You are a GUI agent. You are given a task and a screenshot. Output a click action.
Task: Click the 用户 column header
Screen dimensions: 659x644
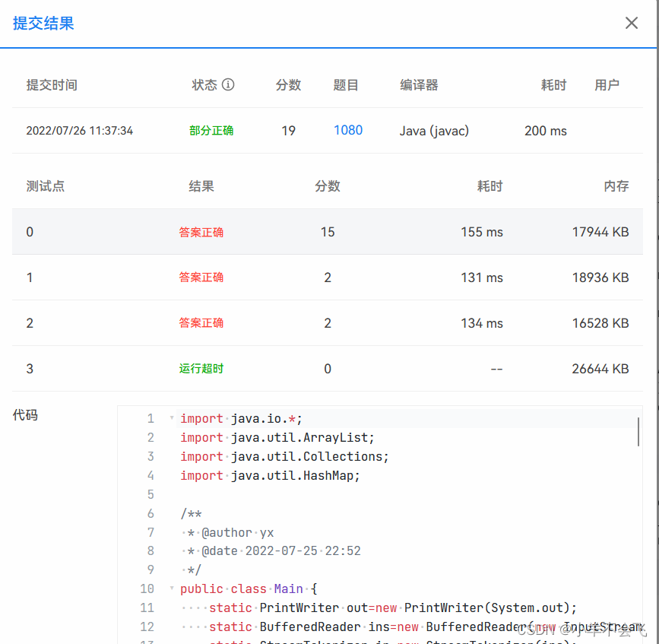(607, 84)
